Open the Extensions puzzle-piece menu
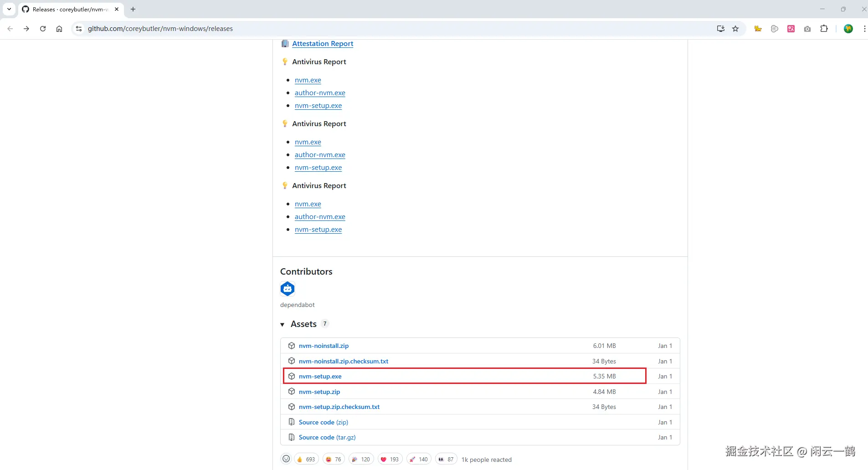Image resolution: width=868 pixels, height=470 pixels. coord(824,29)
